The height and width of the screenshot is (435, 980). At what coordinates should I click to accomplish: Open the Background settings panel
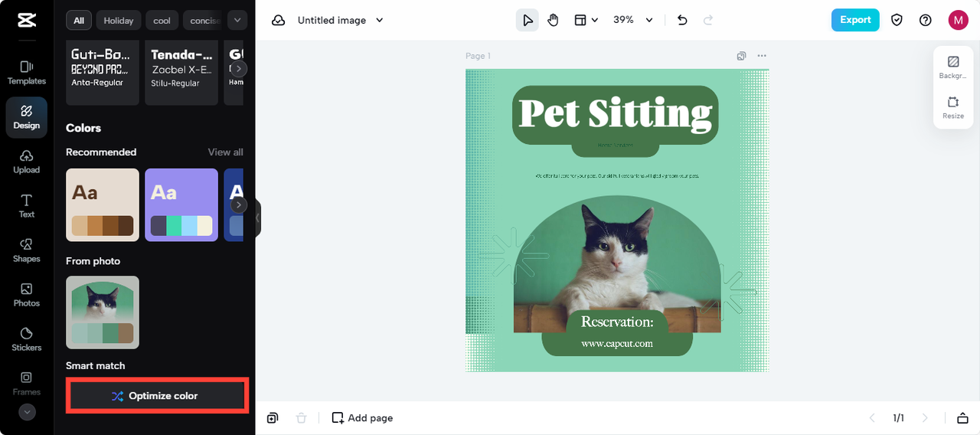tap(953, 67)
